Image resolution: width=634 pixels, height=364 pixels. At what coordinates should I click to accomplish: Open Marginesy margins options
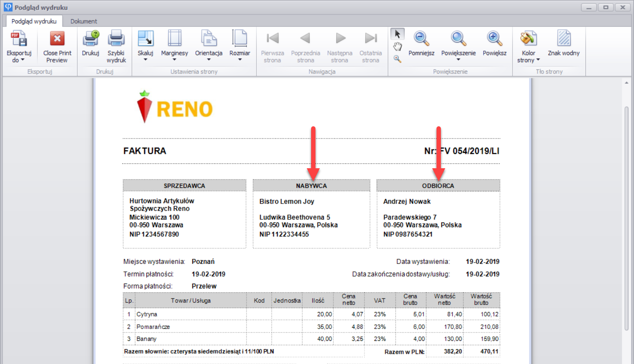174,38
